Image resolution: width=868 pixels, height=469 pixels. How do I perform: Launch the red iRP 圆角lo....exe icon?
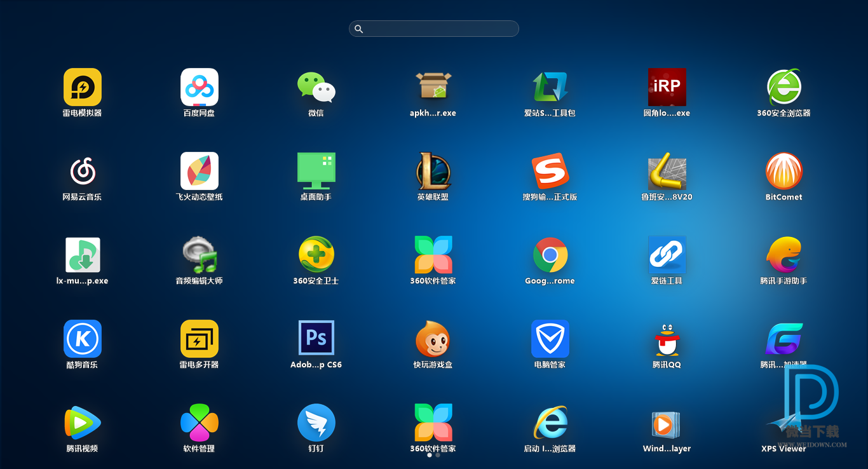click(667, 87)
